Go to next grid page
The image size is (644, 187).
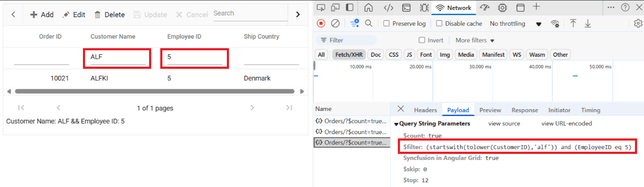252,108
